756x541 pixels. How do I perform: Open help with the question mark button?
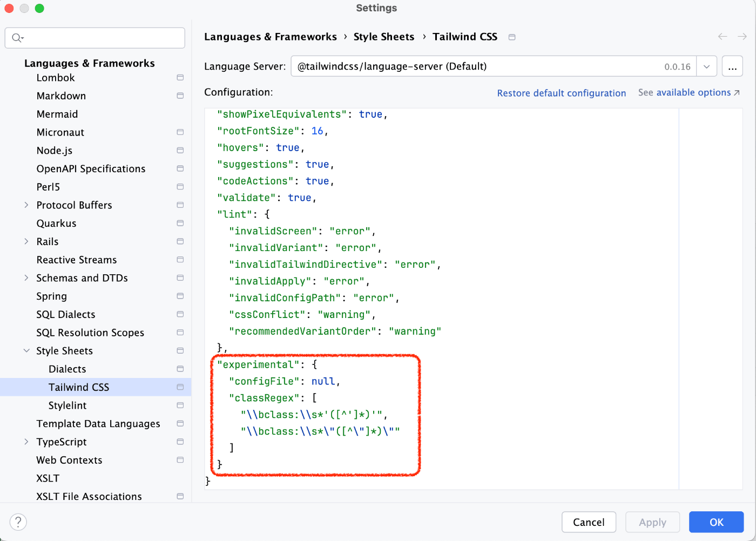point(18,522)
